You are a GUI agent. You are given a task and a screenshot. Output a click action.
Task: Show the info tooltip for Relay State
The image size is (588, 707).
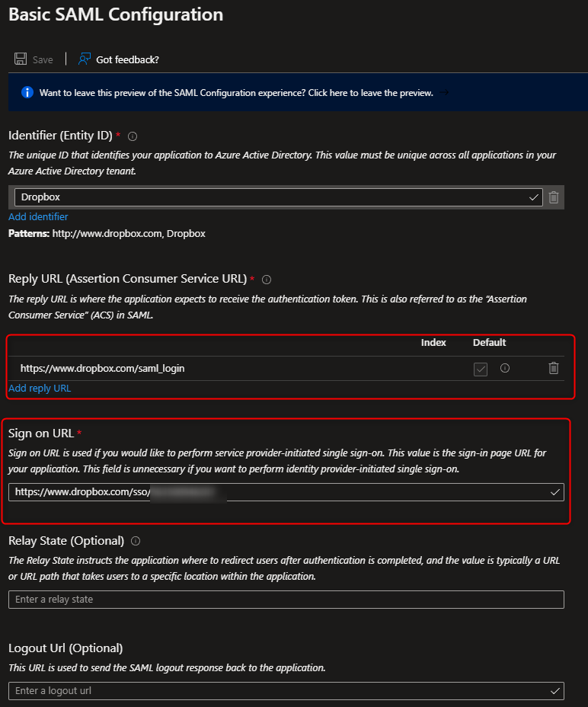136,541
